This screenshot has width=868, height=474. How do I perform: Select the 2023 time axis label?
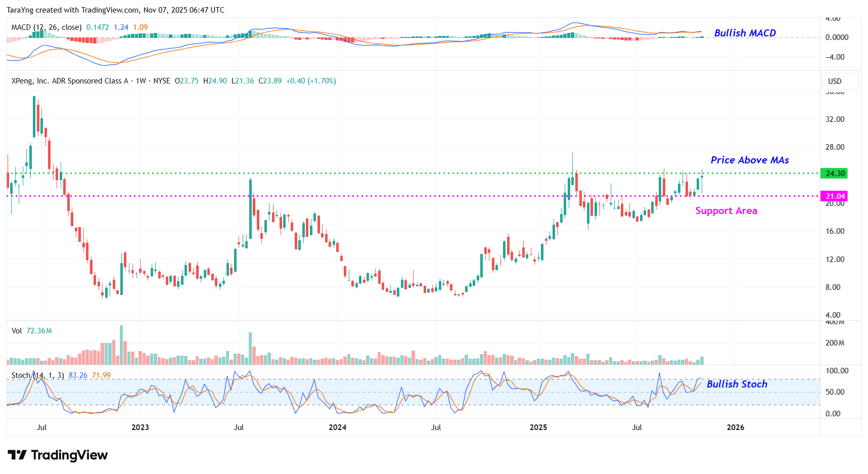point(140,427)
